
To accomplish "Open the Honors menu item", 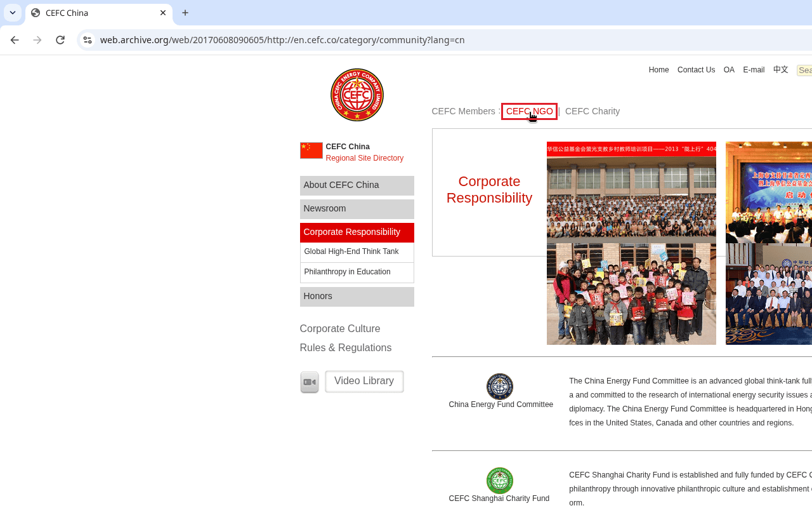I will [x=357, y=297].
